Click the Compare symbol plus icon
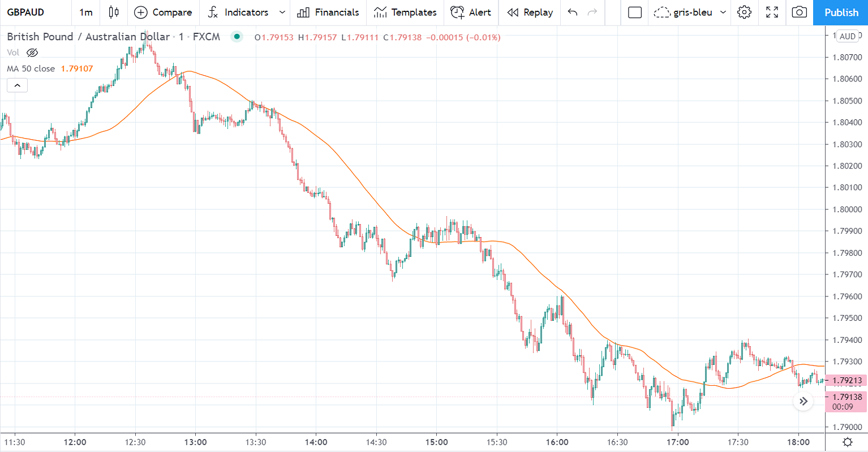Viewport: 868px width, 452px height. 141,12
